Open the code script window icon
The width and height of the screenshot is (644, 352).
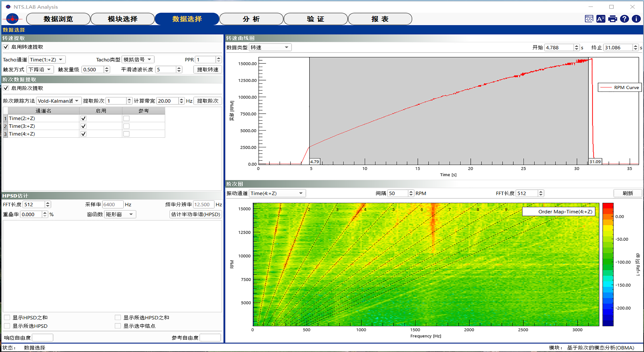(589, 19)
